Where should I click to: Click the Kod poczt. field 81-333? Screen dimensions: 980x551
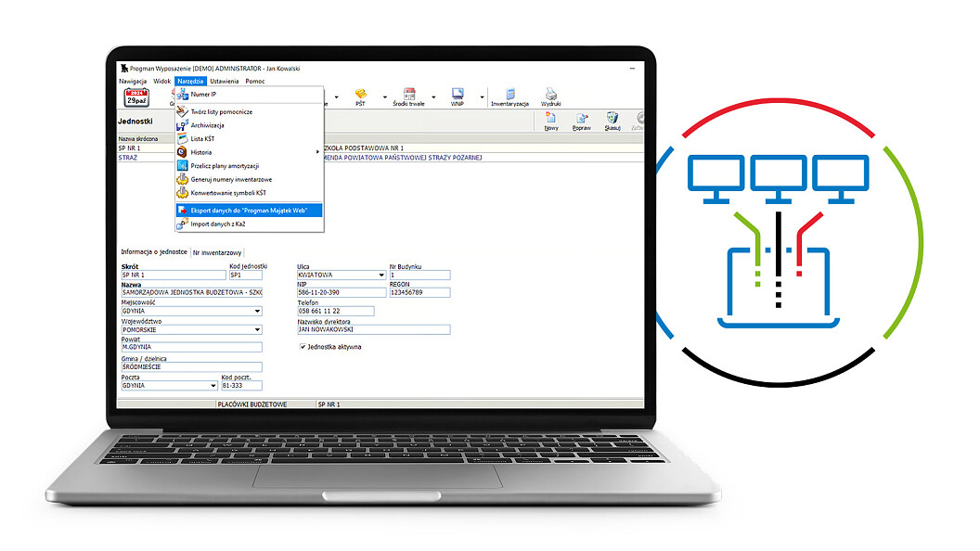tap(242, 386)
